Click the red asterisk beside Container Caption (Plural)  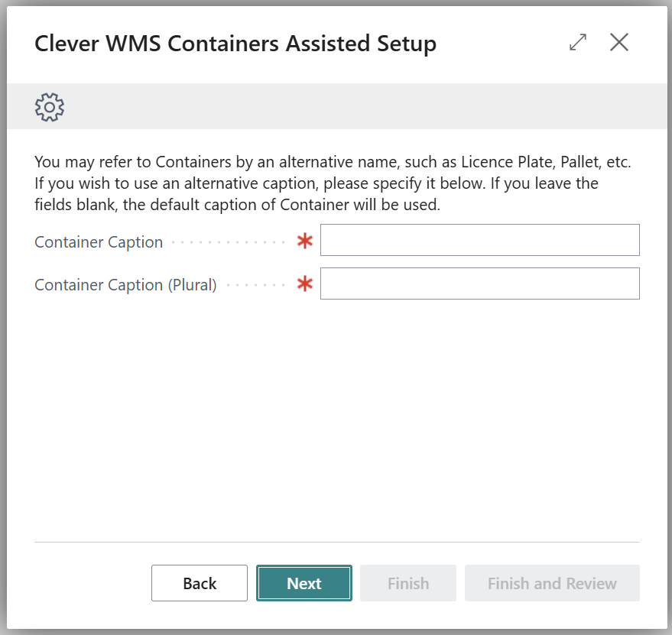(x=305, y=284)
